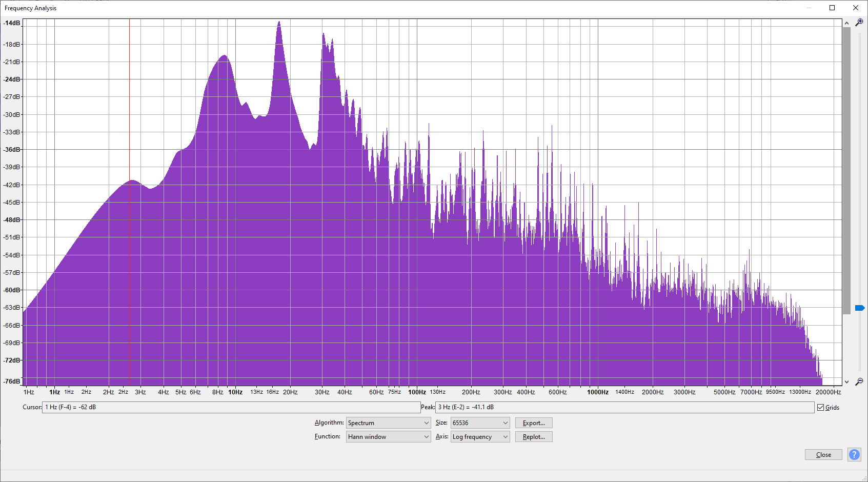Click the 100Hz label on frequency axis

click(x=417, y=392)
